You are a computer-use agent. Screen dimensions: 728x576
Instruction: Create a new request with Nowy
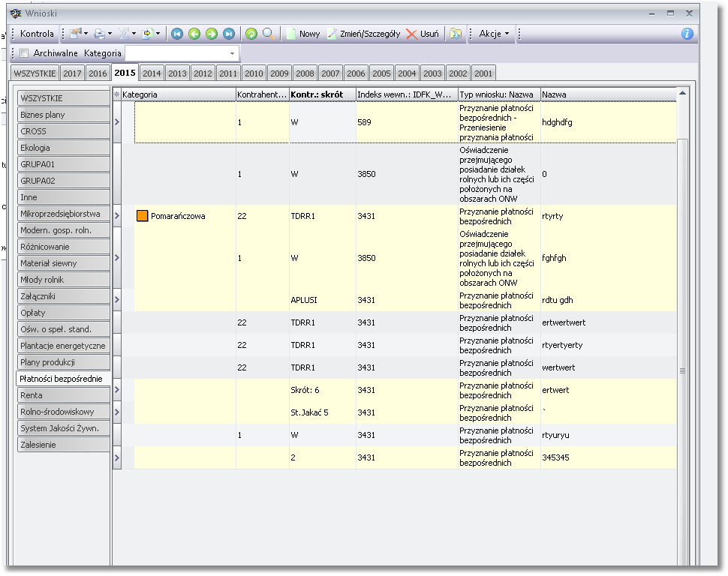pos(304,34)
